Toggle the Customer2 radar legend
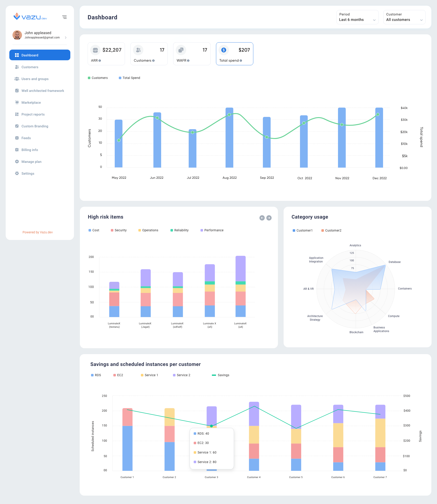437x504 pixels. point(331,230)
